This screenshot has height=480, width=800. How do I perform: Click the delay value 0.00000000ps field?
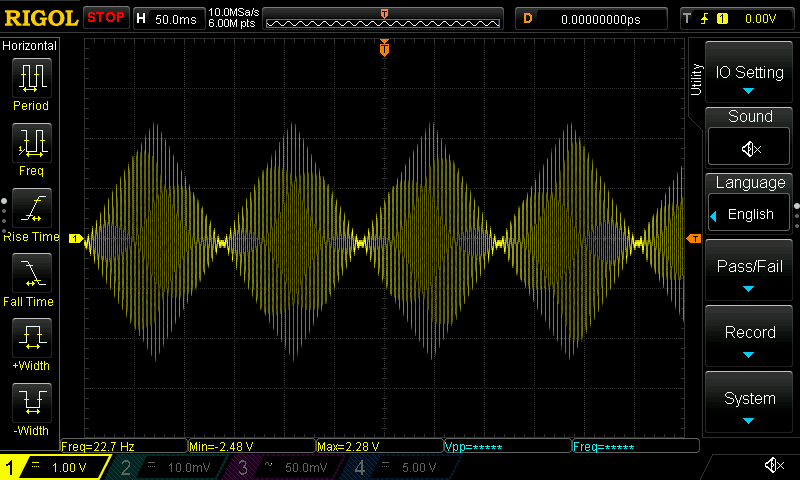[601, 19]
